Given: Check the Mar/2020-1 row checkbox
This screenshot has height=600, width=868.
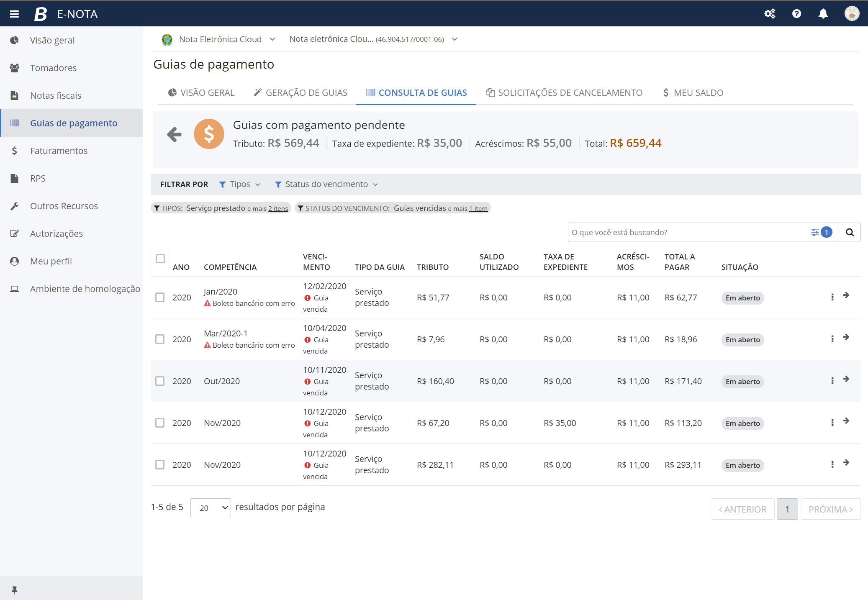Looking at the screenshot, I should [160, 339].
